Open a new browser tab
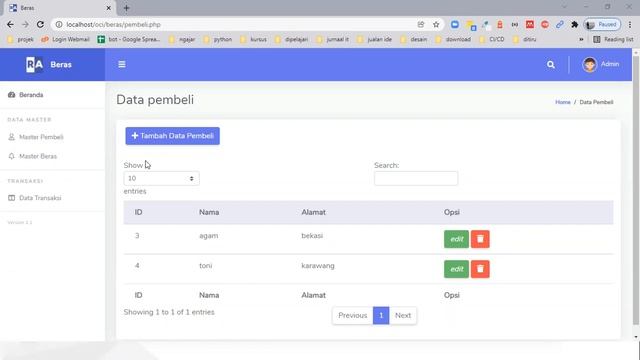The width and height of the screenshot is (640, 360). [126, 8]
